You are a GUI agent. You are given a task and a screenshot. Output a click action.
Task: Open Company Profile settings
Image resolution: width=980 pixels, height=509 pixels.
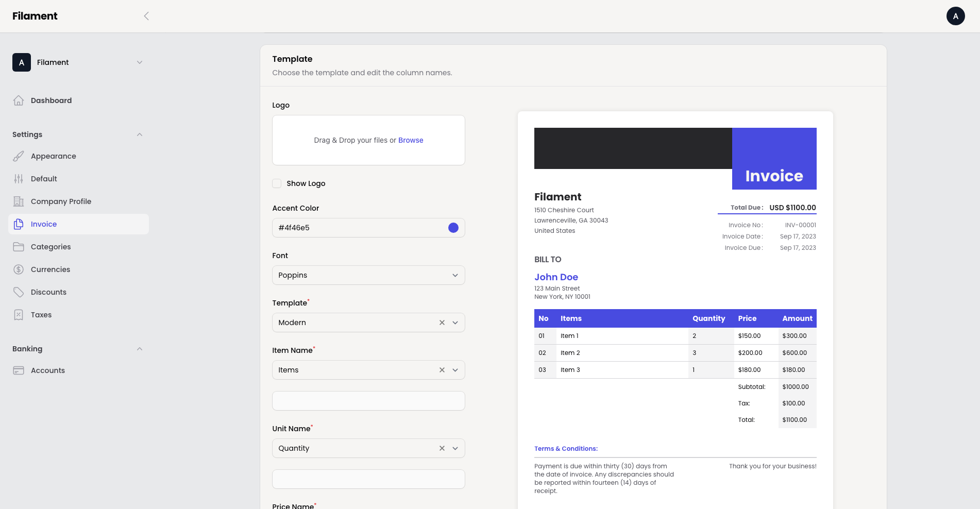tap(78, 201)
